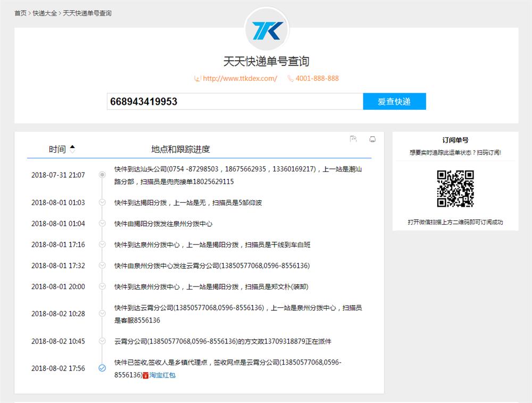Select the timestamp 2018-08-01 17:32

tap(58, 266)
